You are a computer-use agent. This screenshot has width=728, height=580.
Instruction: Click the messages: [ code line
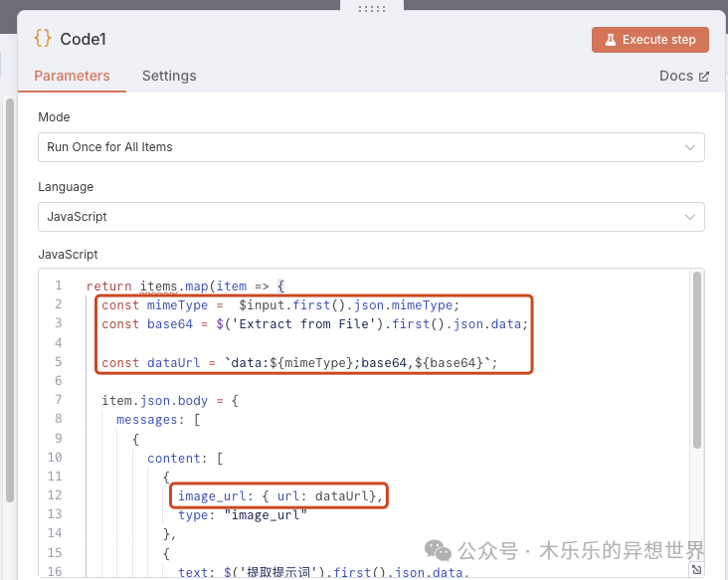[158, 419]
